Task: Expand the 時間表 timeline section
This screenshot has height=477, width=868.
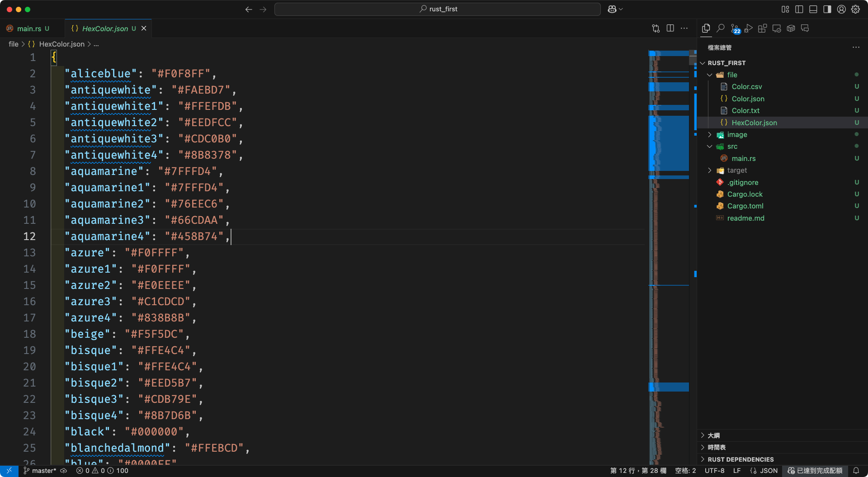Action: (x=783, y=447)
